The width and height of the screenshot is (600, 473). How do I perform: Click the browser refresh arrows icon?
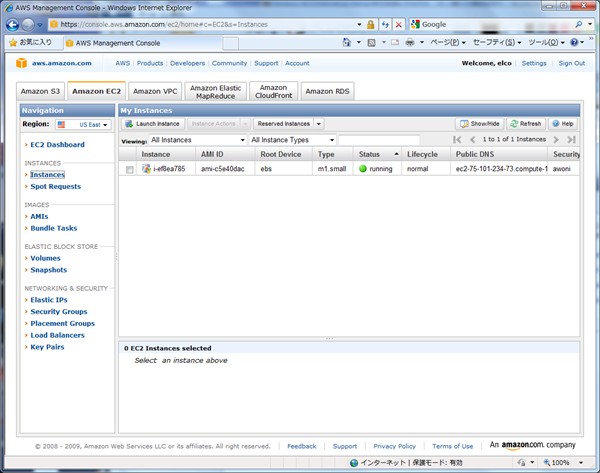point(385,25)
